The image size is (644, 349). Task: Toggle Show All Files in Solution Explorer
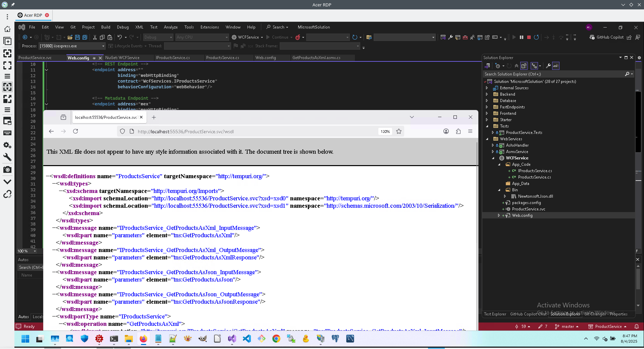click(524, 66)
